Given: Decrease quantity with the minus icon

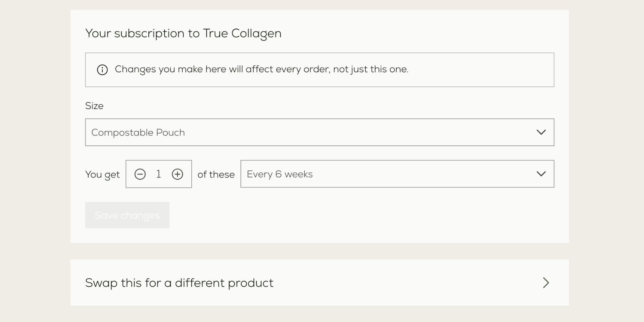Looking at the screenshot, I should coord(140,174).
